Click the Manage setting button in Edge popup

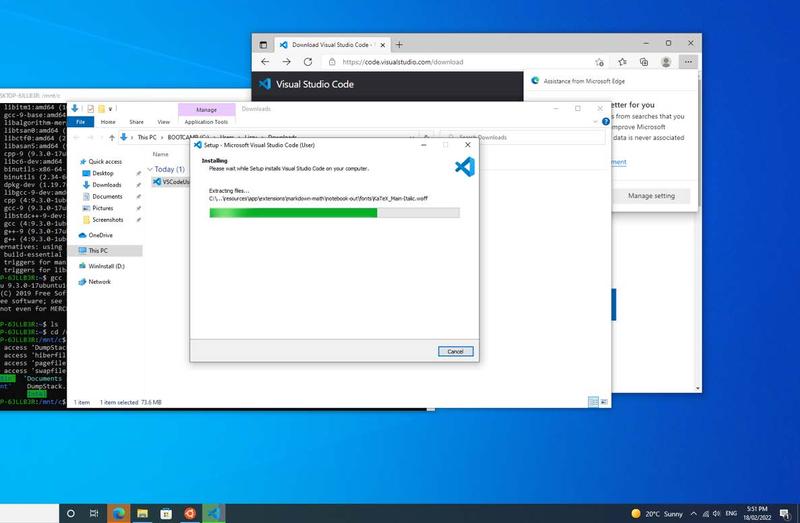click(651, 195)
